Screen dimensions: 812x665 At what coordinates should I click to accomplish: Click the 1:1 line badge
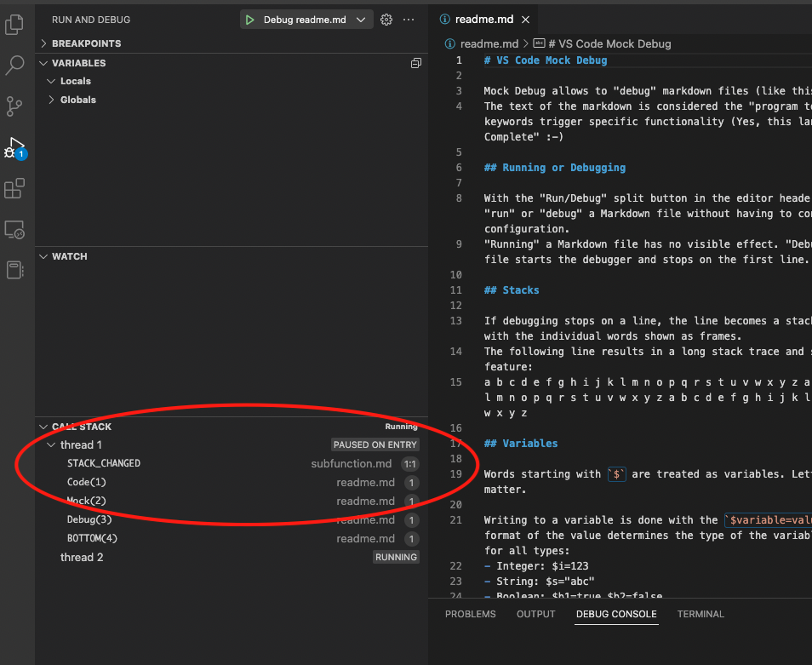click(x=410, y=464)
